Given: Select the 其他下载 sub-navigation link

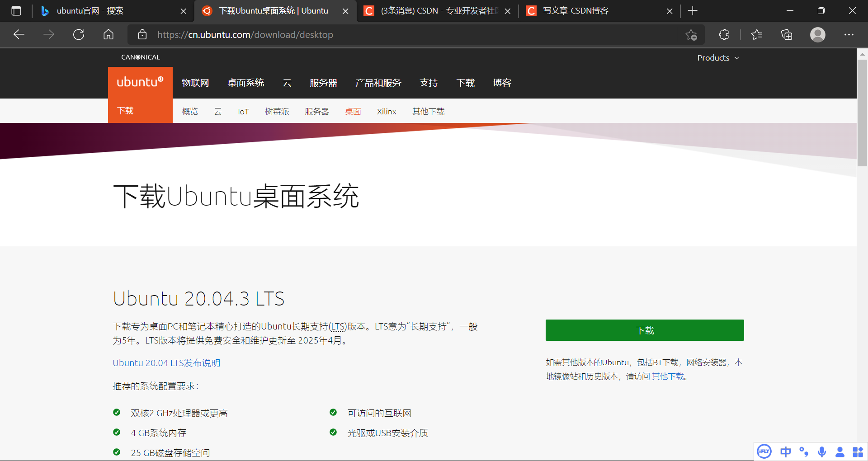Looking at the screenshot, I should coord(429,112).
